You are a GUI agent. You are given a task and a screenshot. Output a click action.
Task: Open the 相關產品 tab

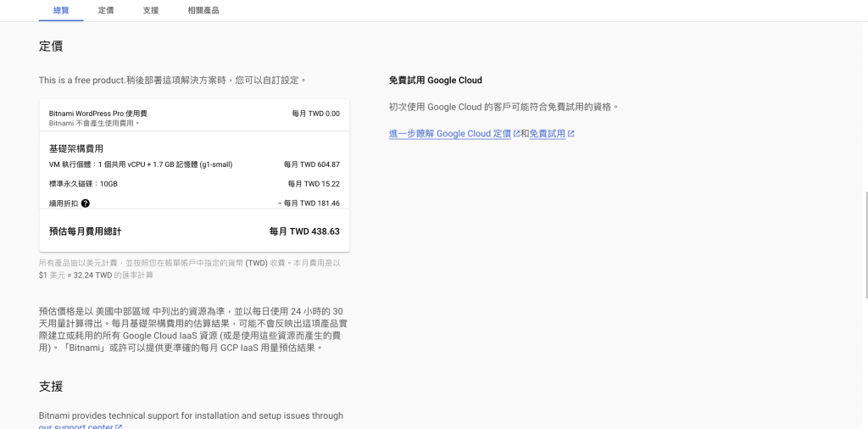click(x=203, y=10)
